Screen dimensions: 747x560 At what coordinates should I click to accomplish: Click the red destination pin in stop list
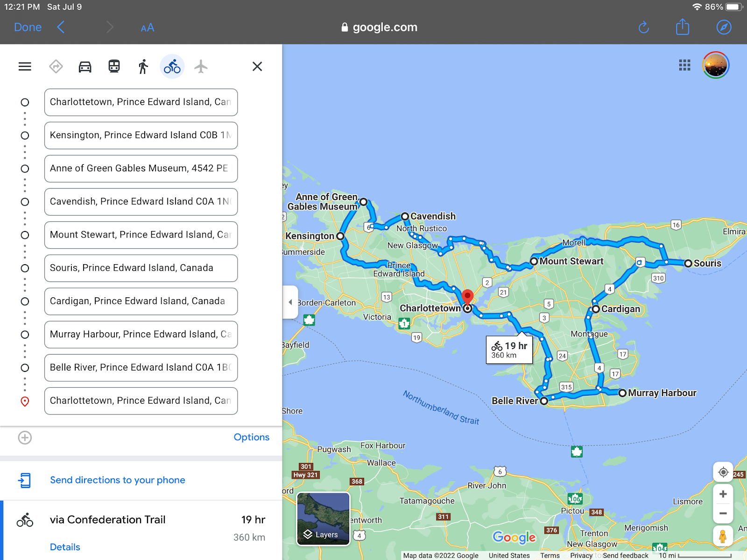(x=25, y=401)
